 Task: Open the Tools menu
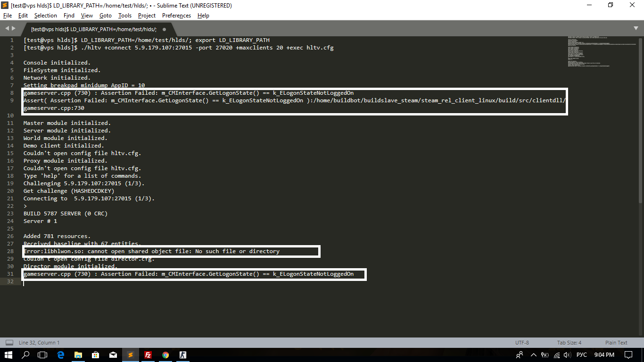[x=125, y=16]
